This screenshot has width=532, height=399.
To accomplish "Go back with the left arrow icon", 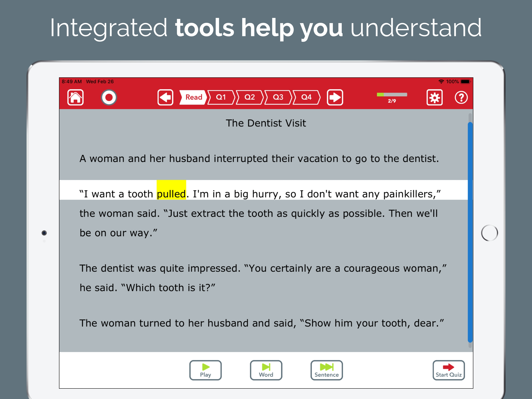I will coord(165,97).
